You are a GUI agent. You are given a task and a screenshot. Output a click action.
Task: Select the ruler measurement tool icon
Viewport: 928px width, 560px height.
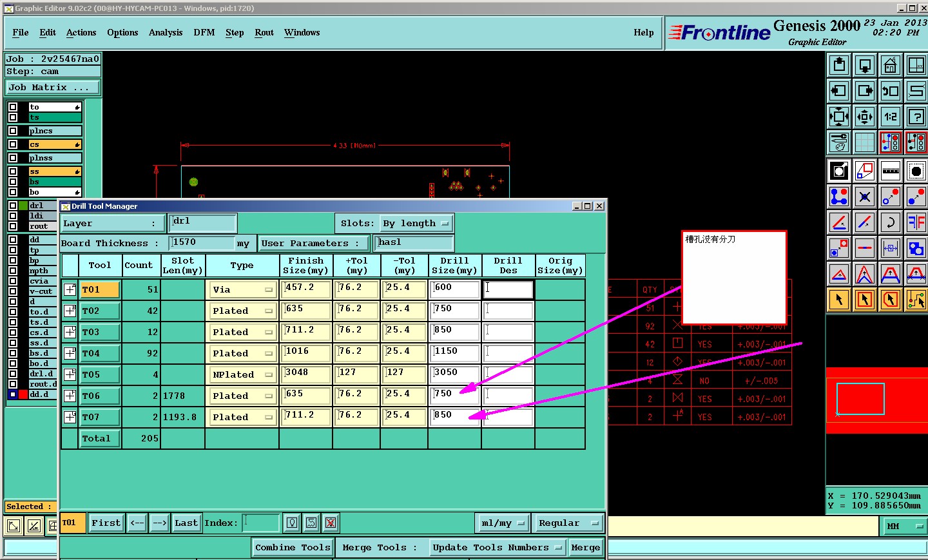click(x=891, y=171)
